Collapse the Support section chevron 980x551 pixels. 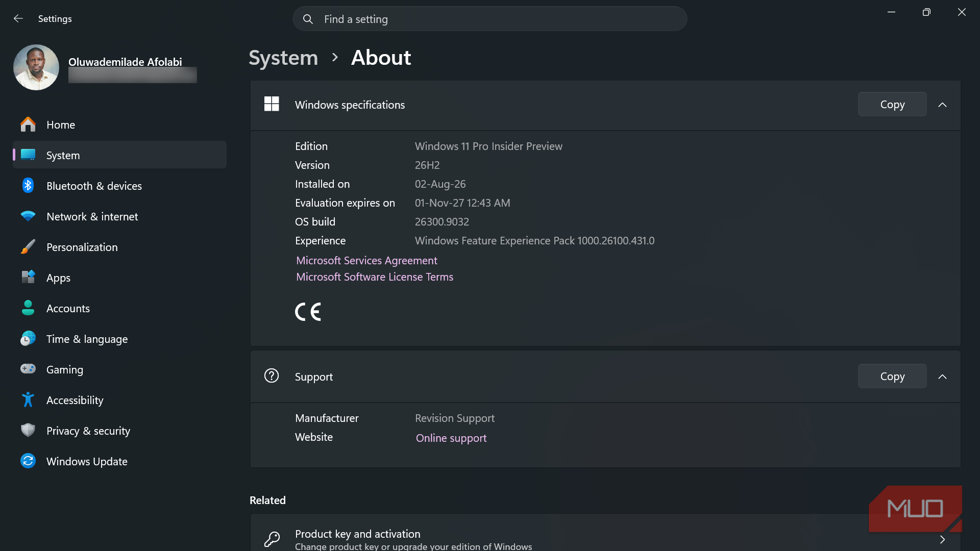(942, 377)
